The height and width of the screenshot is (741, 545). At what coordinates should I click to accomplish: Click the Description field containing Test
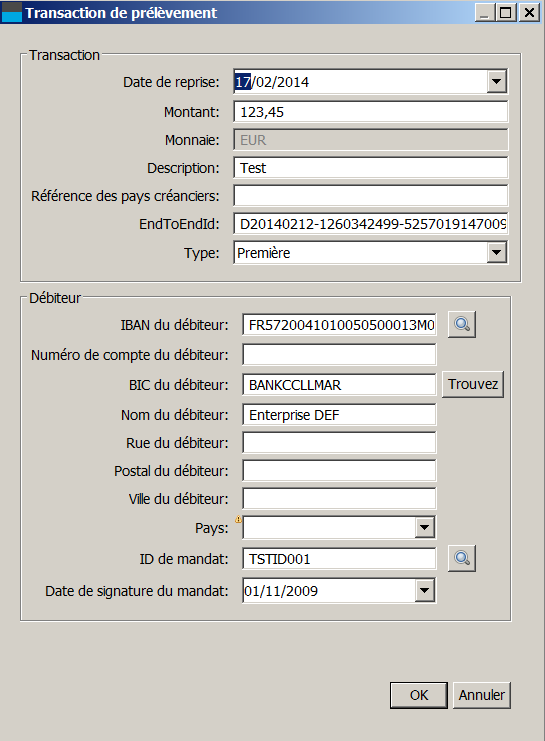click(371, 168)
